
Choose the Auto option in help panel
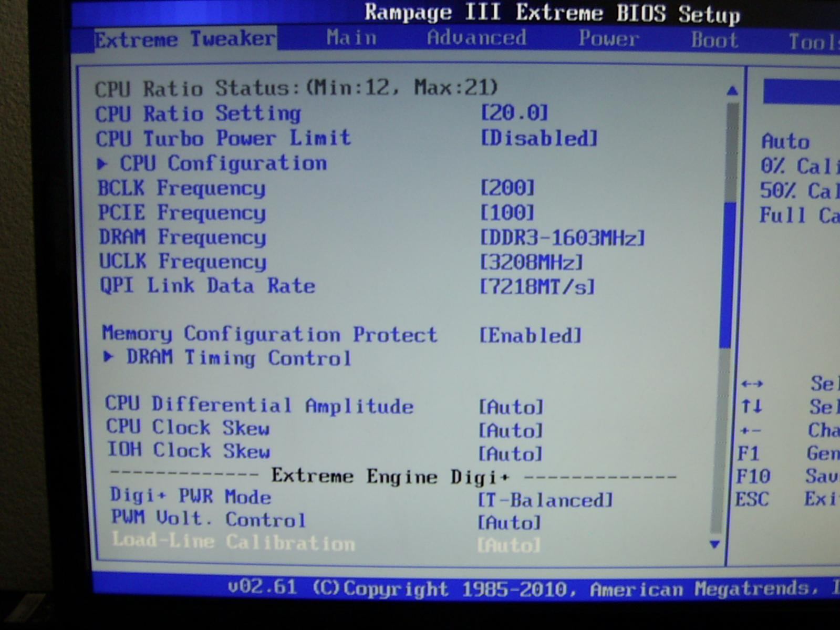tap(785, 141)
